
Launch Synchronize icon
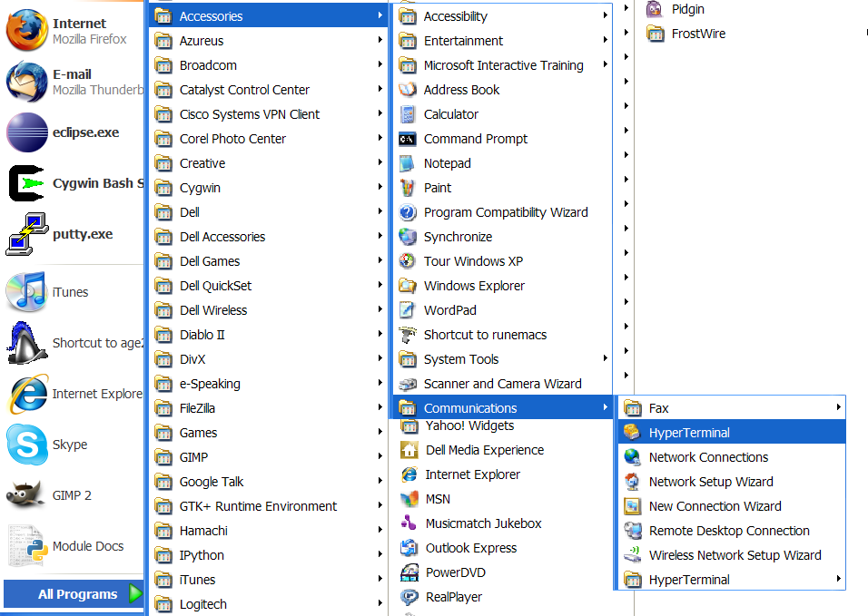408,237
